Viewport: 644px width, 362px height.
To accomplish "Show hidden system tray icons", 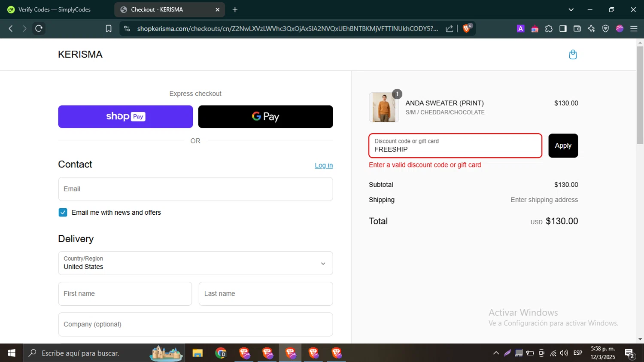I will pyautogui.click(x=496, y=353).
